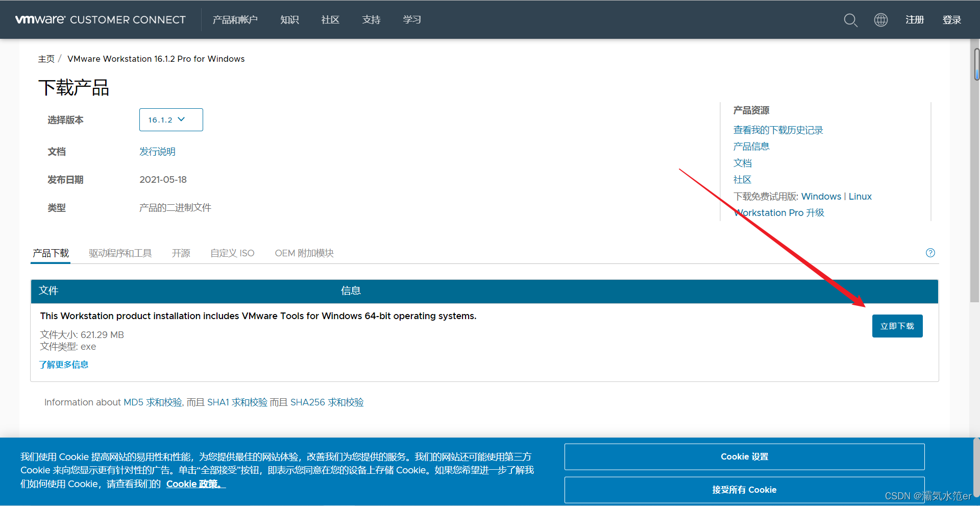Click the 立即下载 button
Image resolution: width=980 pixels, height=506 pixels.
pos(897,326)
